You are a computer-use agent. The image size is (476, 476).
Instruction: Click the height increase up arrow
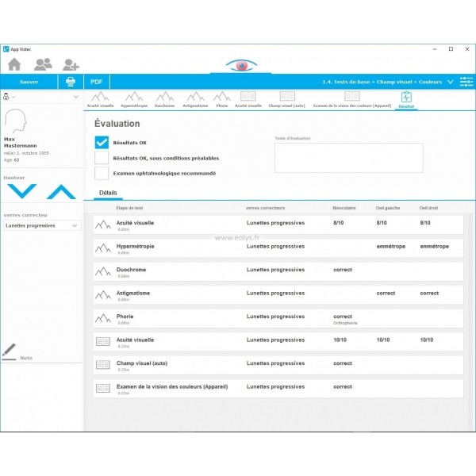coord(60,191)
